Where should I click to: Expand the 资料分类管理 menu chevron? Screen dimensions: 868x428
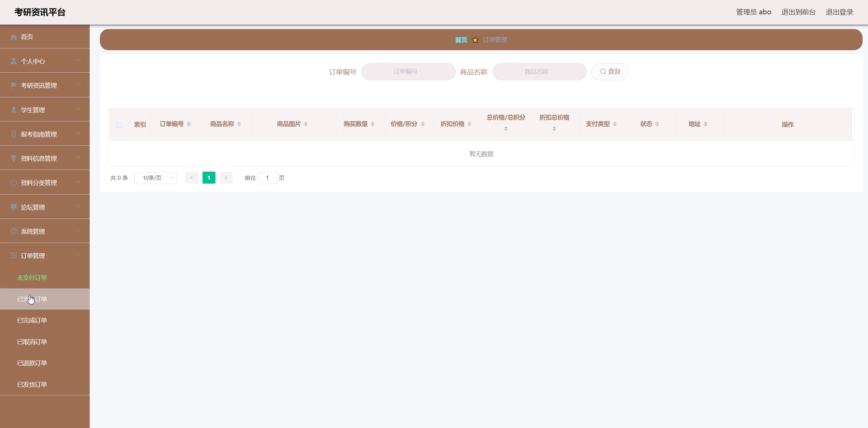click(79, 182)
